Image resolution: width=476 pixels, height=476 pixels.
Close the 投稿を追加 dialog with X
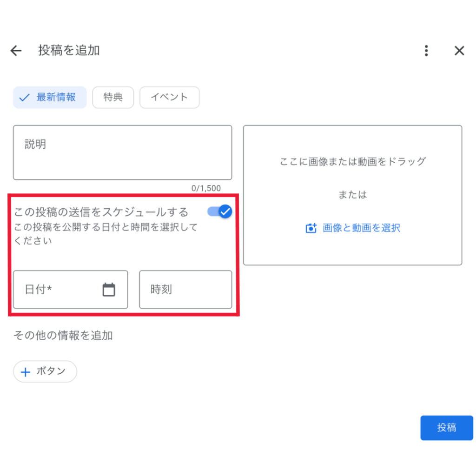[459, 51]
